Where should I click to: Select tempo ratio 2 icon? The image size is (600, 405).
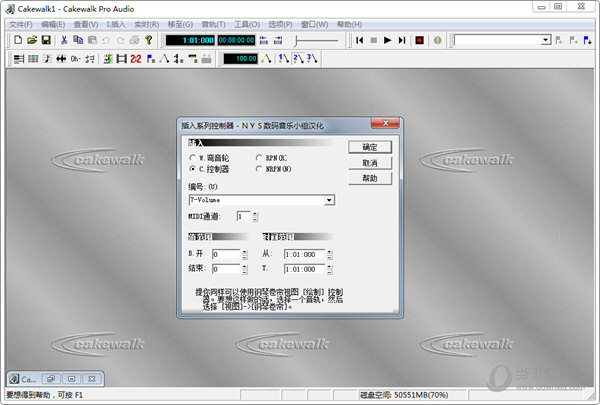pos(298,59)
